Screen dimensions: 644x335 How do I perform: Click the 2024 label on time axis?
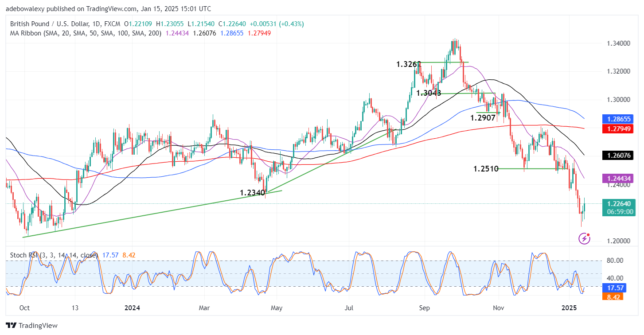[132, 308]
